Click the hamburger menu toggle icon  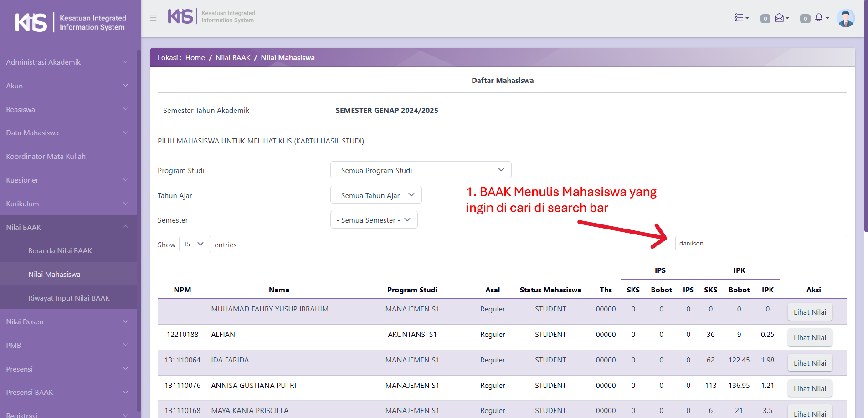(x=153, y=18)
